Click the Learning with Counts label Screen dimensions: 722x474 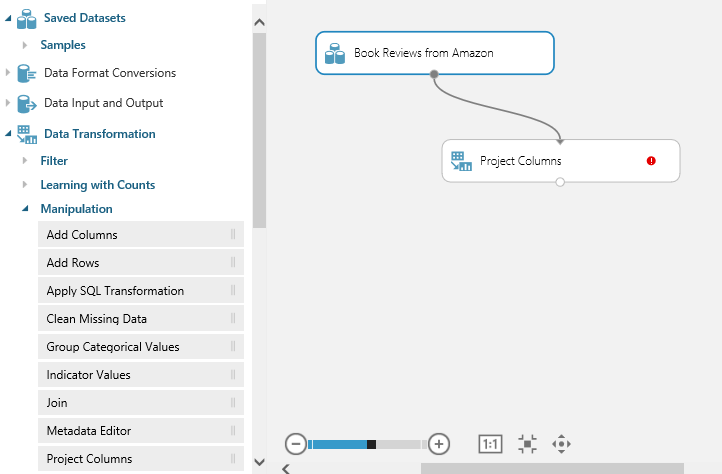pyautogui.click(x=98, y=185)
